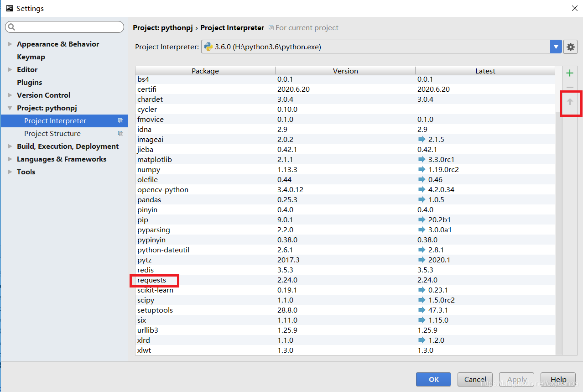Click the package list vertical scrollbar
Image resolution: width=583 pixels, height=392 pixels.
[558, 233]
